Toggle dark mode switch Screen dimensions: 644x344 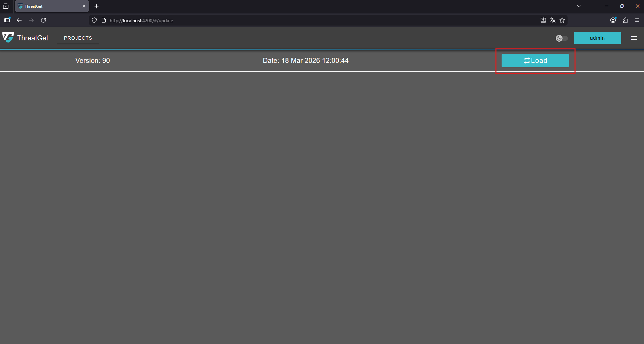tap(562, 38)
